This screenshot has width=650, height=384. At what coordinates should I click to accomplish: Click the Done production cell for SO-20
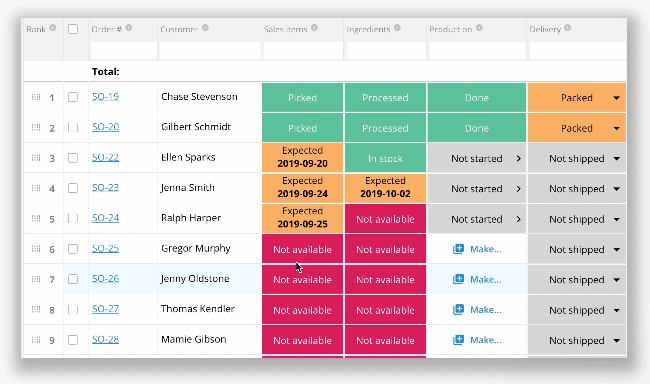click(477, 128)
